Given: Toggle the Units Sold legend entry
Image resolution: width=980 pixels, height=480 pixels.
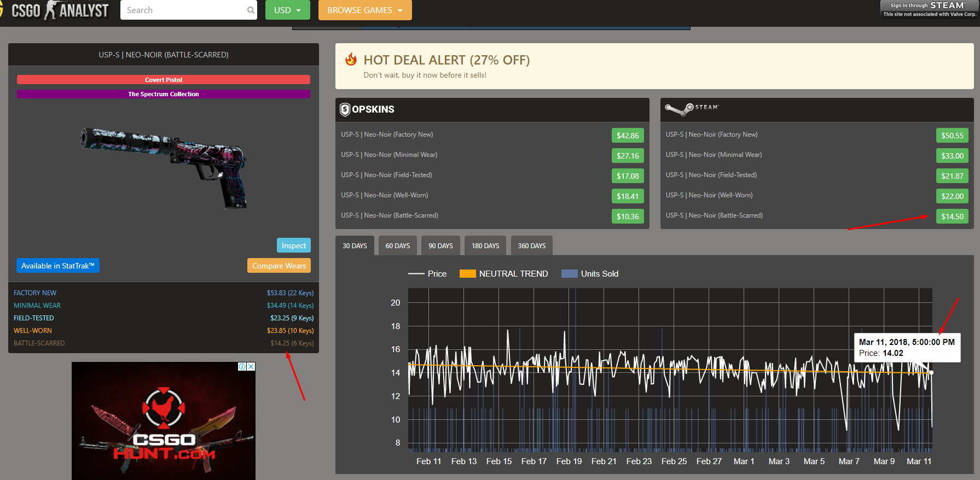Looking at the screenshot, I should 590,274.
